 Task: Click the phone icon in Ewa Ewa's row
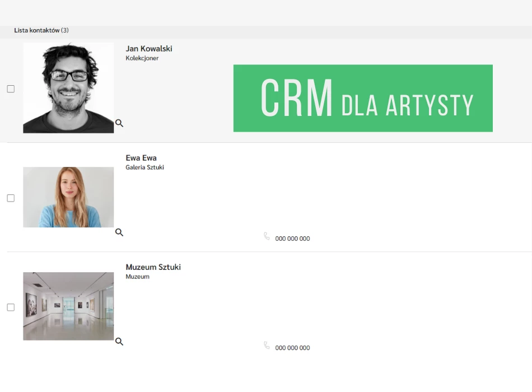[x=267, y=236]
